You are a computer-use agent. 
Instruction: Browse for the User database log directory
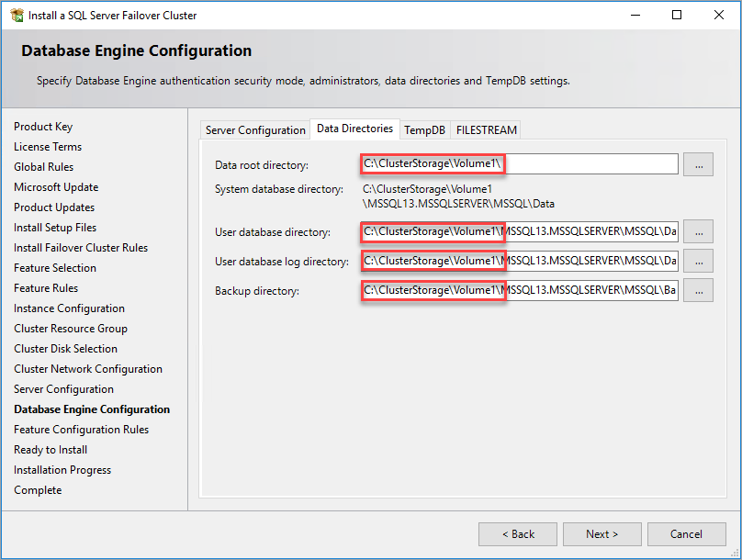click(x=698, y=261)
